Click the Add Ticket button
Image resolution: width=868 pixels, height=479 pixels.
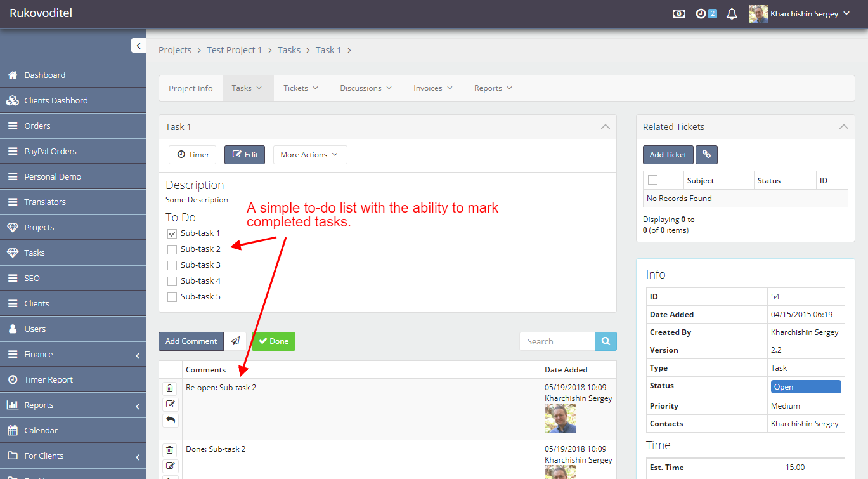pyautogui.click(x=668, y=155)
